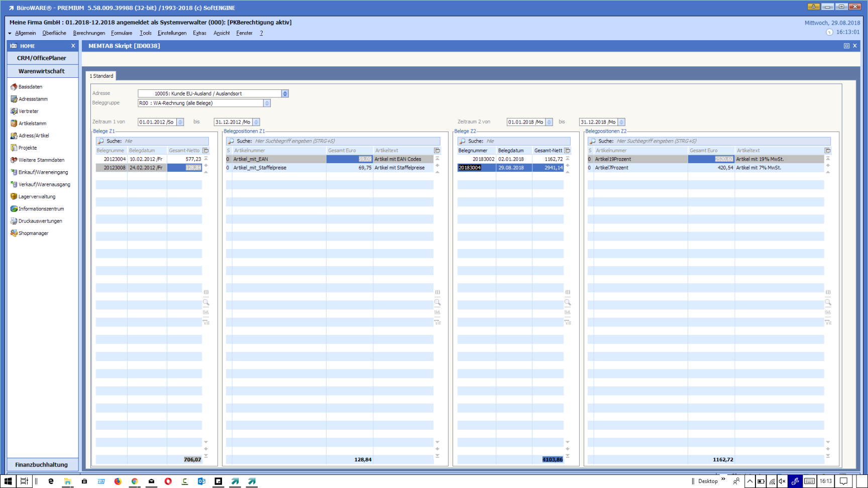
Task: Select the 1 Standard tab
Action: tap(101, 76)
